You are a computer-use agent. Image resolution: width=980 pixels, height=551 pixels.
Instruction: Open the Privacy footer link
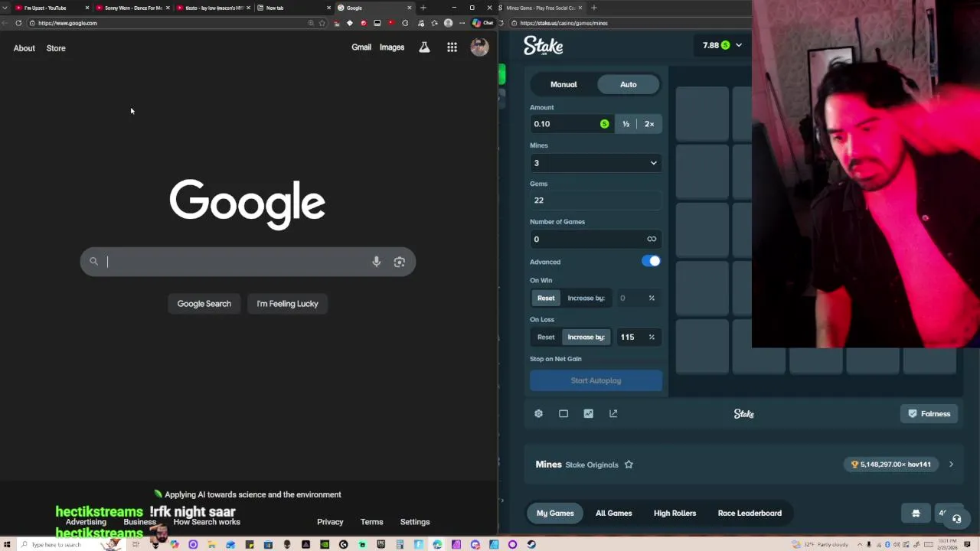(330, 522)
